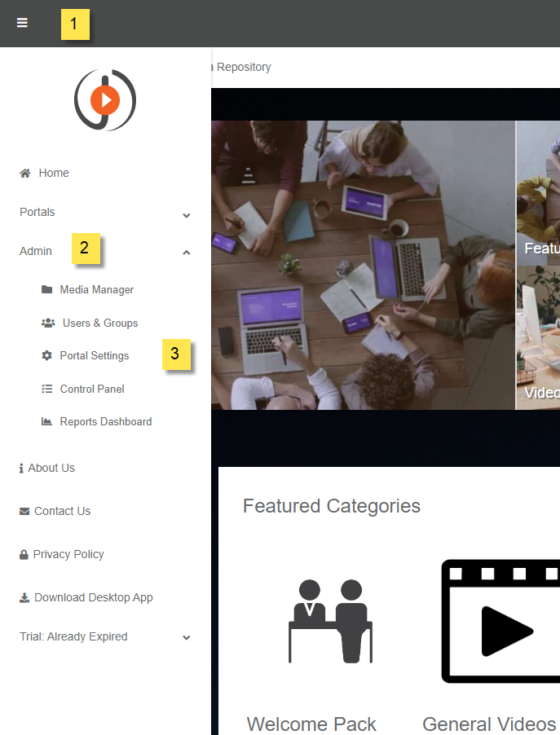Screen dimensions: 560x735
Task: Click the team meeting banner image
Action: point(363,265)
